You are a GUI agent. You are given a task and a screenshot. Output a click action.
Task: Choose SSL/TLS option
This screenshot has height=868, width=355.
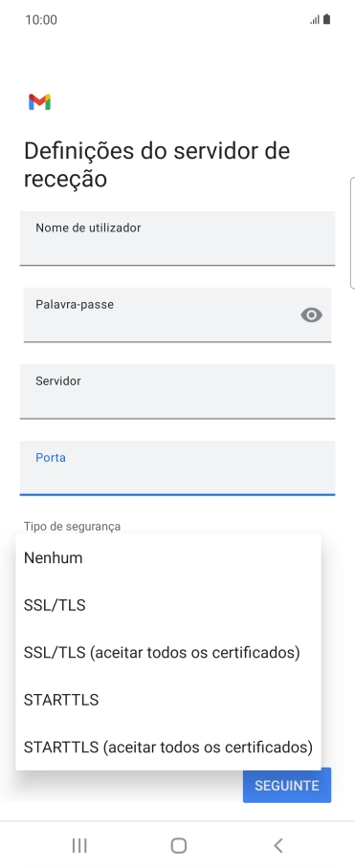click(x=168, y=606)
